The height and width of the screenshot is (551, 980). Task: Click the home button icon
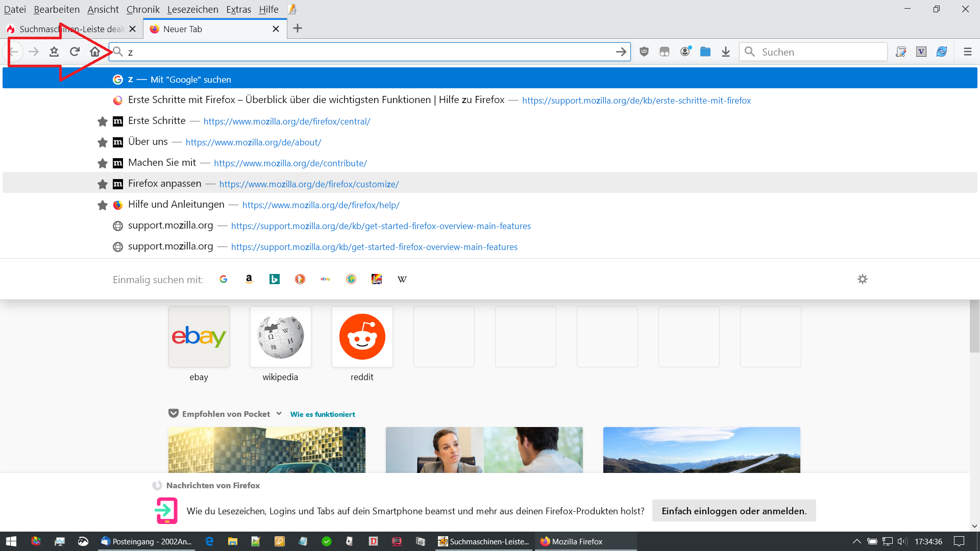pyautogui.click(x=95, y=52)
